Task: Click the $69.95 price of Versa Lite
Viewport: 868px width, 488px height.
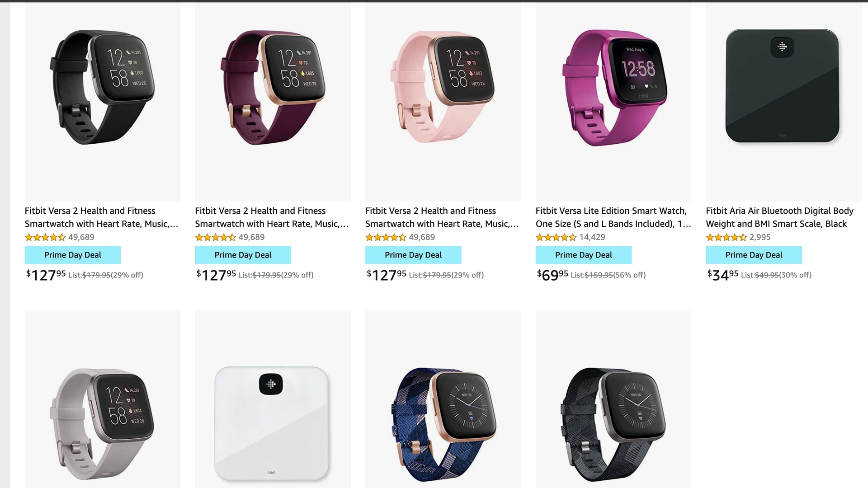Action: pos(552,275)
